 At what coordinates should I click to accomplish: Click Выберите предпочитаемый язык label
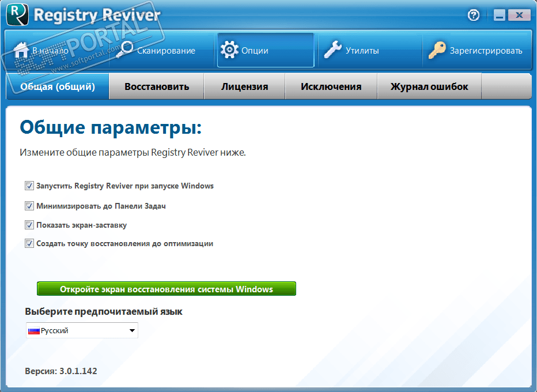point(104,311)
